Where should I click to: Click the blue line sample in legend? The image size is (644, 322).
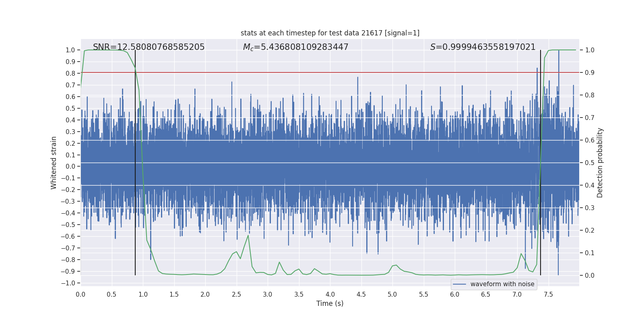point(459,284)
